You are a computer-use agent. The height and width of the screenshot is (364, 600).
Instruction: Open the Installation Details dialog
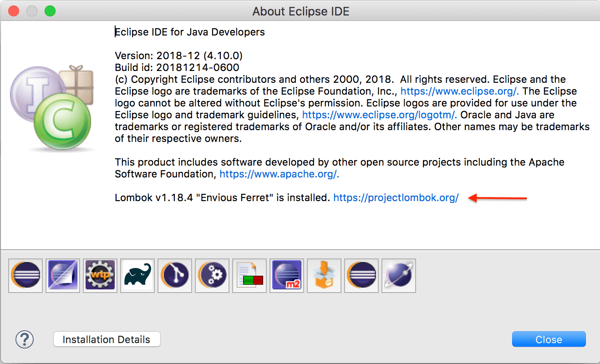click(107, 339)
